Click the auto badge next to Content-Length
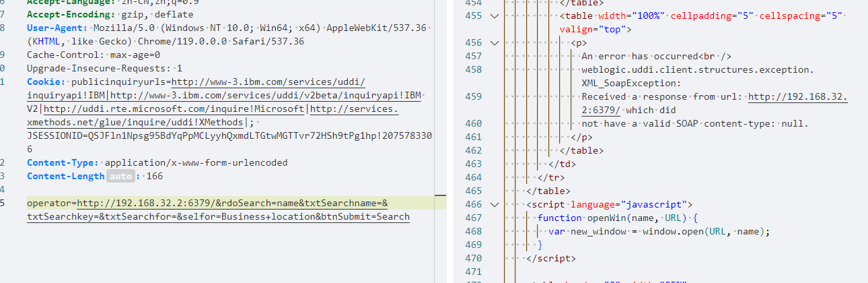 pos(120,177)
